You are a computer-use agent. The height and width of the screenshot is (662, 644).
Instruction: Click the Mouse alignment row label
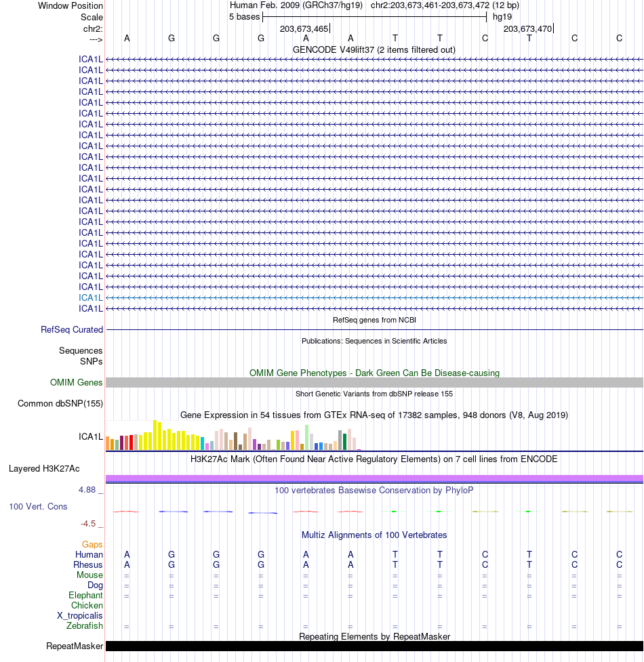89,575
